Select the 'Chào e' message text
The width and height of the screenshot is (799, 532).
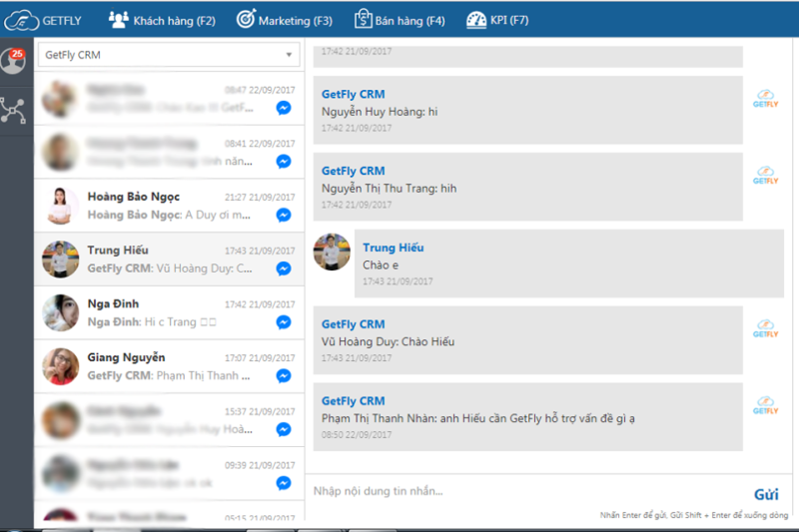[381, 266]
